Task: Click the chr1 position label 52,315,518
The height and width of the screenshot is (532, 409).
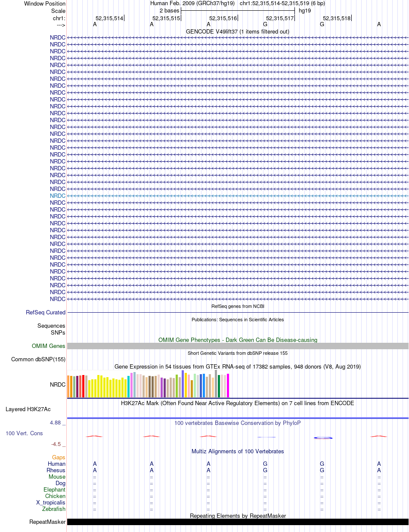Action: click(337, 18)
